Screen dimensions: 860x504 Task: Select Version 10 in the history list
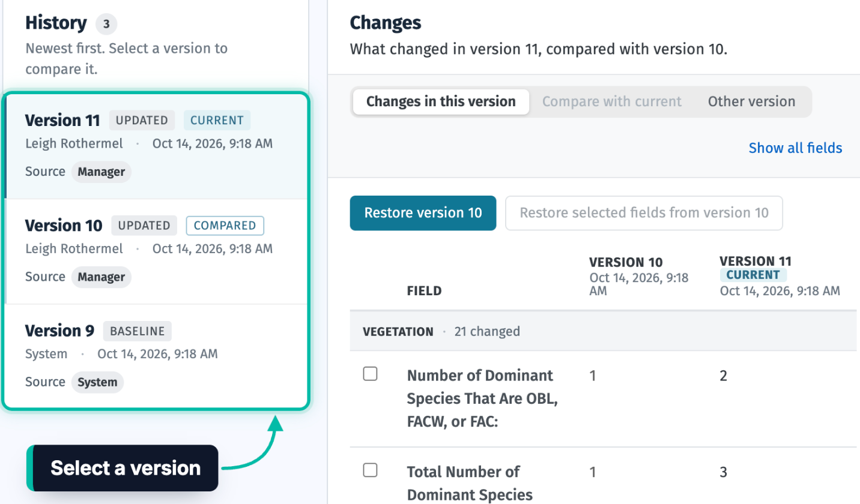click(156, 251)
